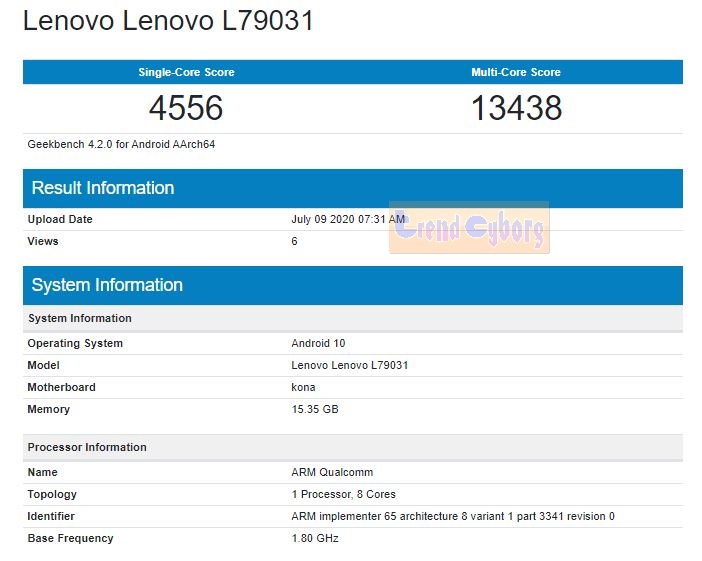Click the Model label
Screen dimensions: 702x561
(43, 365)
